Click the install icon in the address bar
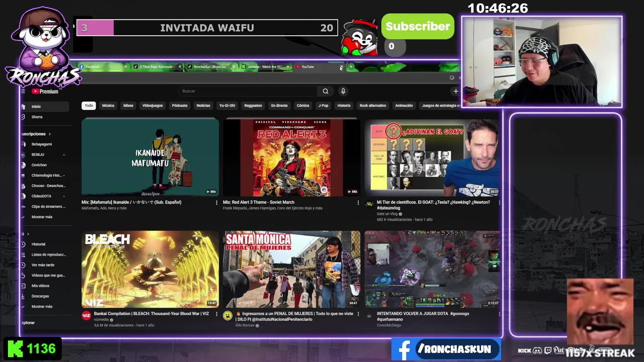This screenshot has width=644, height=362. (x=451, y=77)
